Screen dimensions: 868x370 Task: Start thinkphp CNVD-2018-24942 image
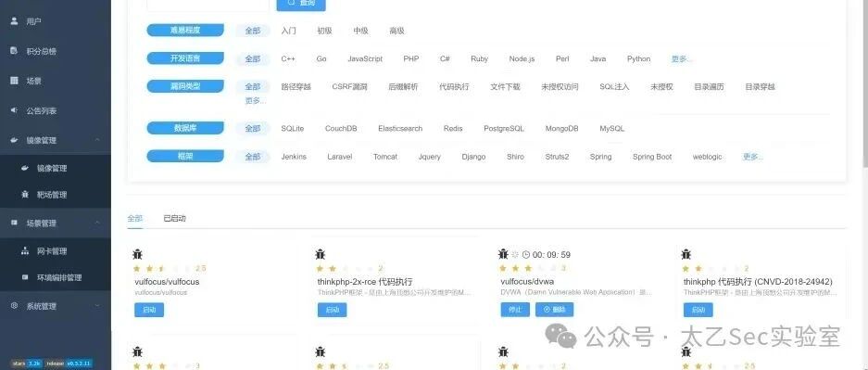(x=698, y=310)
